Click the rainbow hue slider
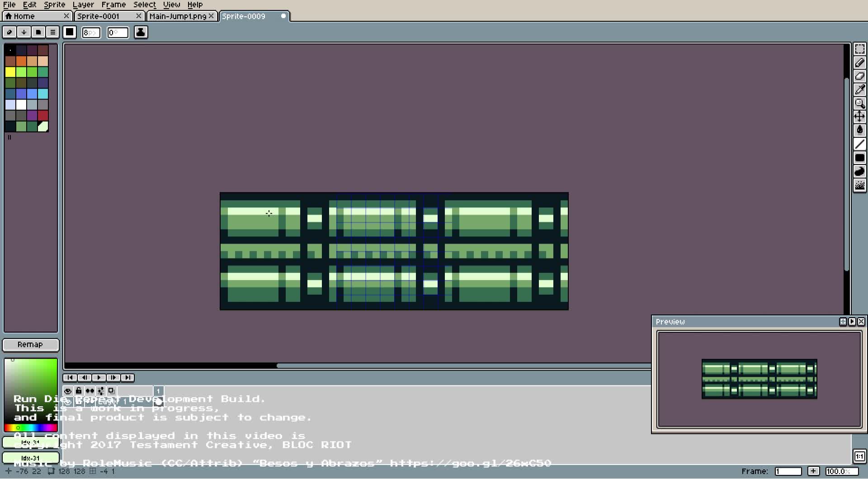 pos(31,427)
